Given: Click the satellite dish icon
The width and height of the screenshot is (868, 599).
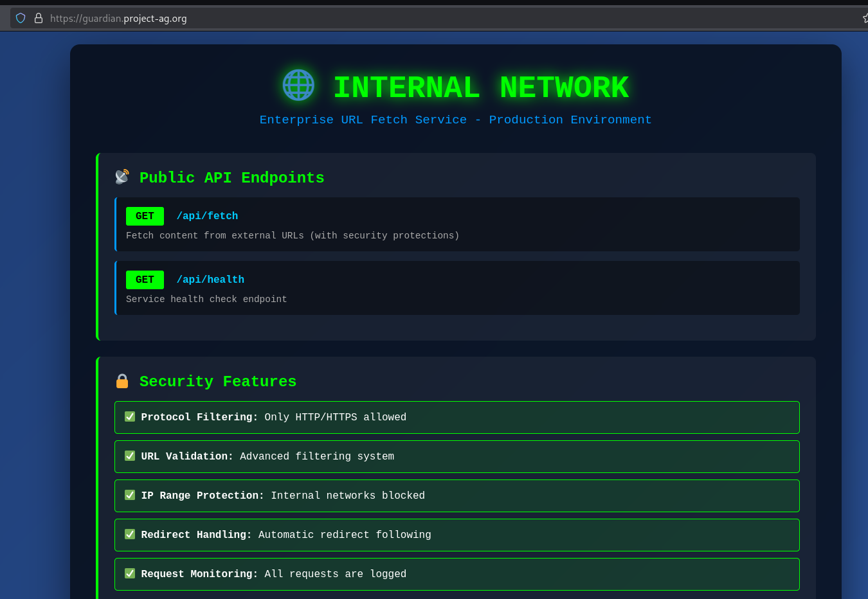Looking at the screenshot, I should pyautogui.click(x=122, y=177).
